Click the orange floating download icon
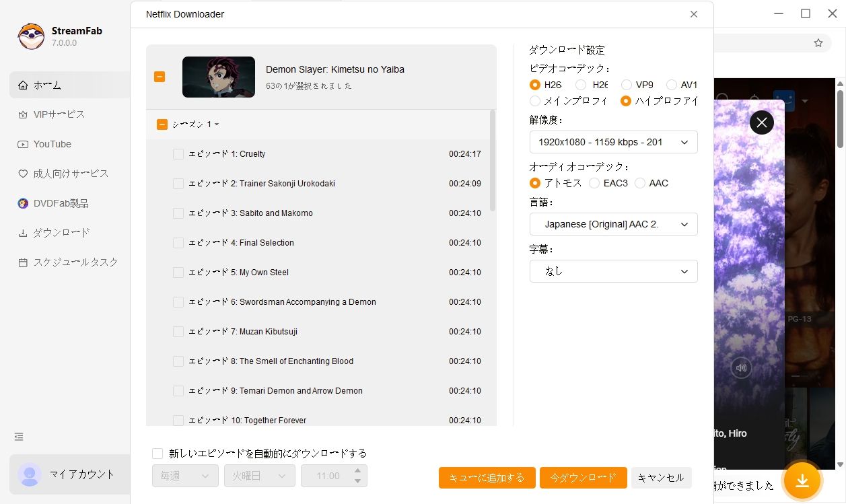This screenshot has width=846, height=504. pyautogui.click(x=803, y=480)
